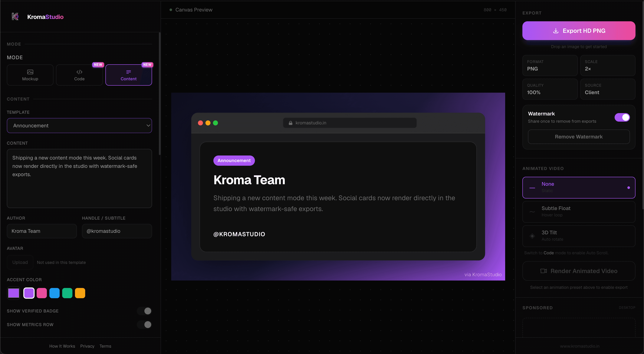The image size is (644, 354).
Task: Click the Handle field @kromastudio
Action: (x=117, y=231)
